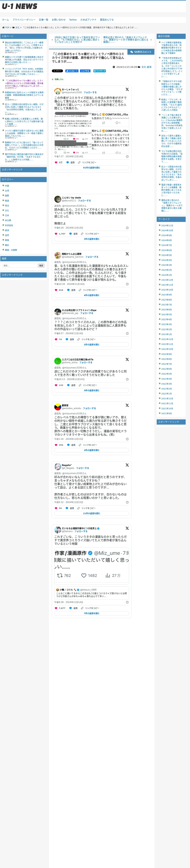Open the 科学技術 category link
This screenshot has width=190, height=868.
click(9, 225)
